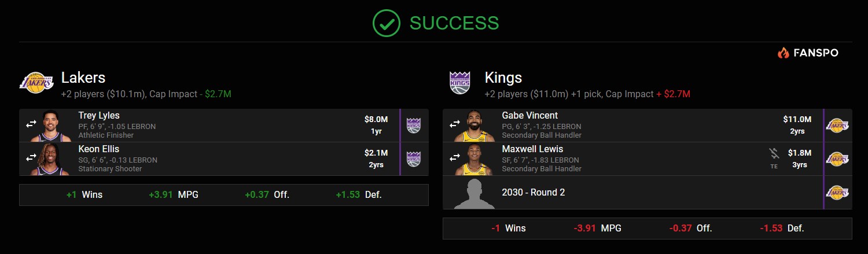The height and width of the screenshot is (254, 868).
Task: Open the Fanspo logo link
Action: point(809,53)
